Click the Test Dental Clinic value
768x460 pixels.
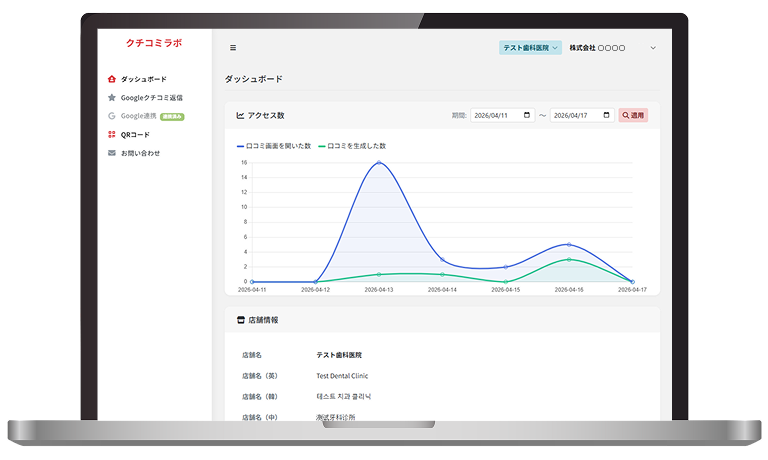pos(342,376)
